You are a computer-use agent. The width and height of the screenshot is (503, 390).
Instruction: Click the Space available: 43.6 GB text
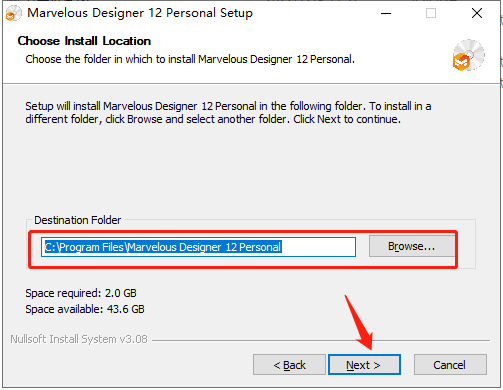(x=85, y=309)
